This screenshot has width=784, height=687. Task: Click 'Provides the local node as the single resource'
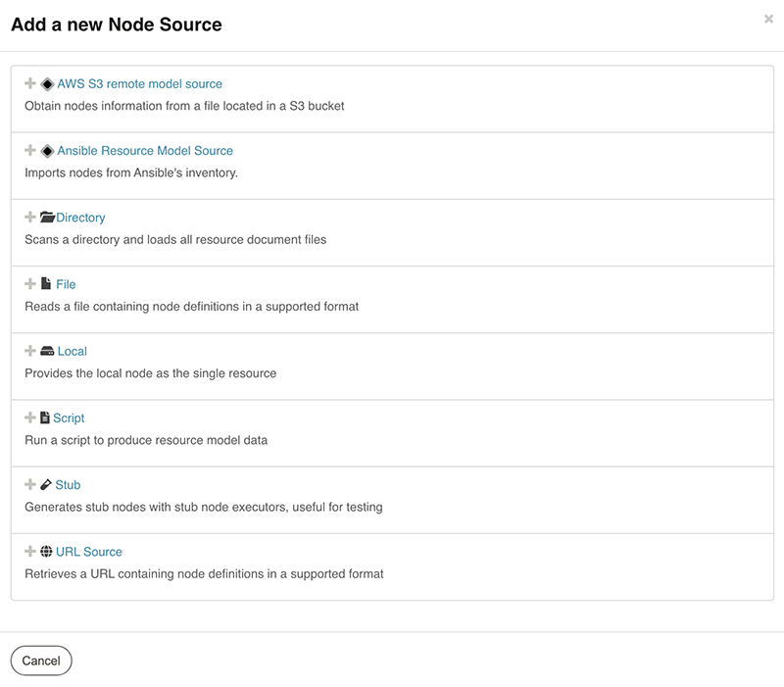point(151,373)
